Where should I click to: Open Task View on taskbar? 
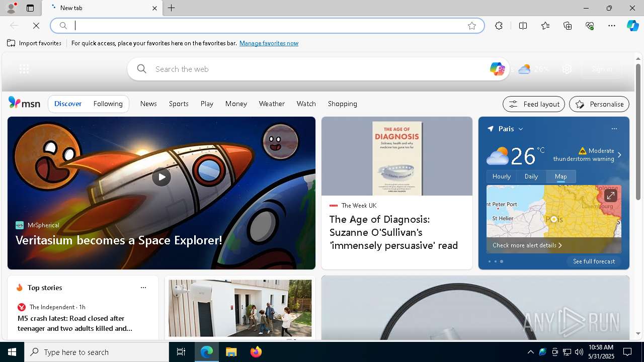click(x=181, y=352)
